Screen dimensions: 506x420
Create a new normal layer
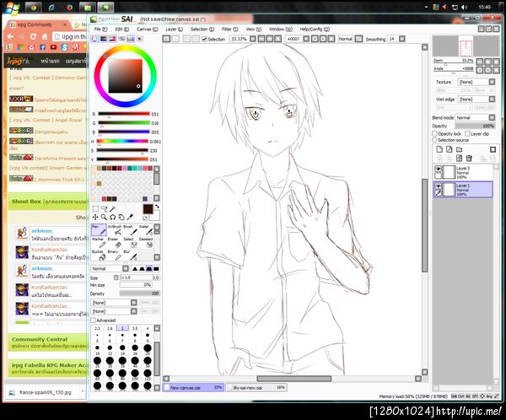[439, 149]
